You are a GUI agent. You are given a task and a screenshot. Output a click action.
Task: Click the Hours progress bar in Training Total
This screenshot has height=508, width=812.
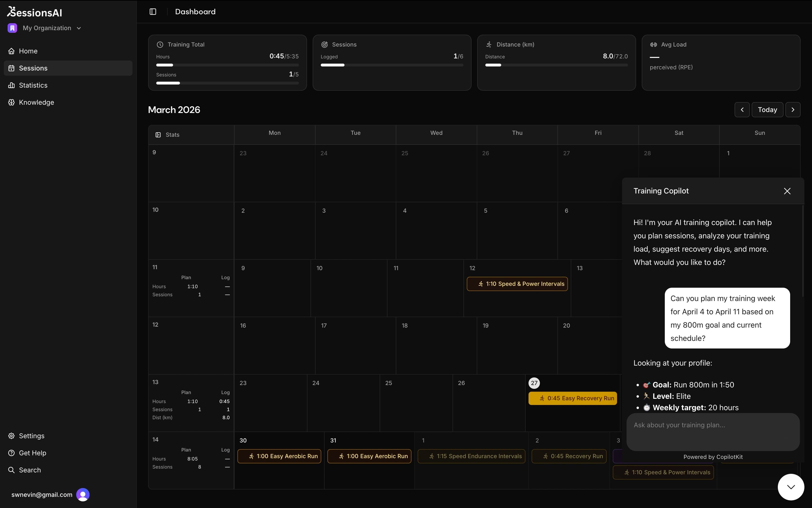(x=227, y=65)
